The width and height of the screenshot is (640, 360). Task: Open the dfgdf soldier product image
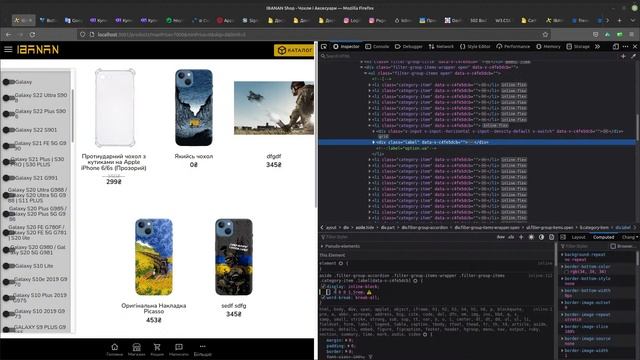point(274,108)
